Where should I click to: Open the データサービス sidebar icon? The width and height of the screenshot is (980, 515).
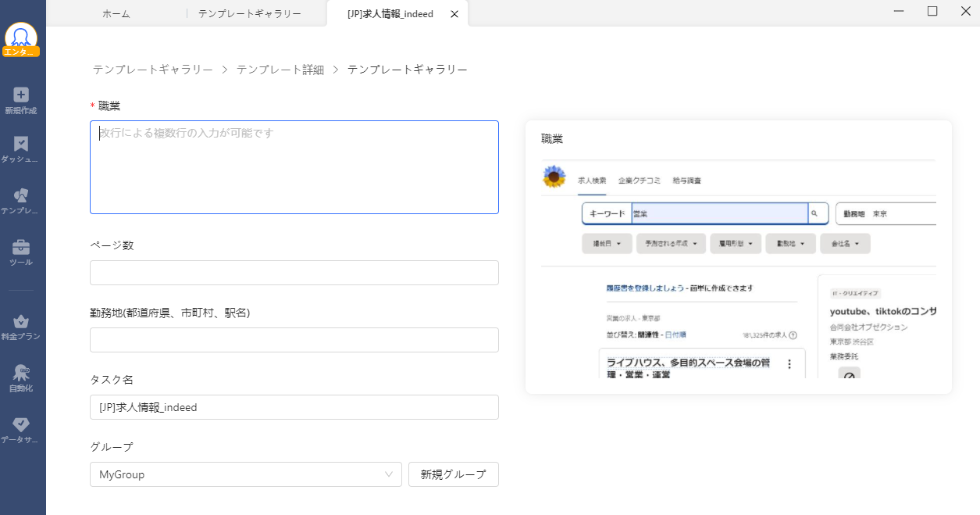21,429
